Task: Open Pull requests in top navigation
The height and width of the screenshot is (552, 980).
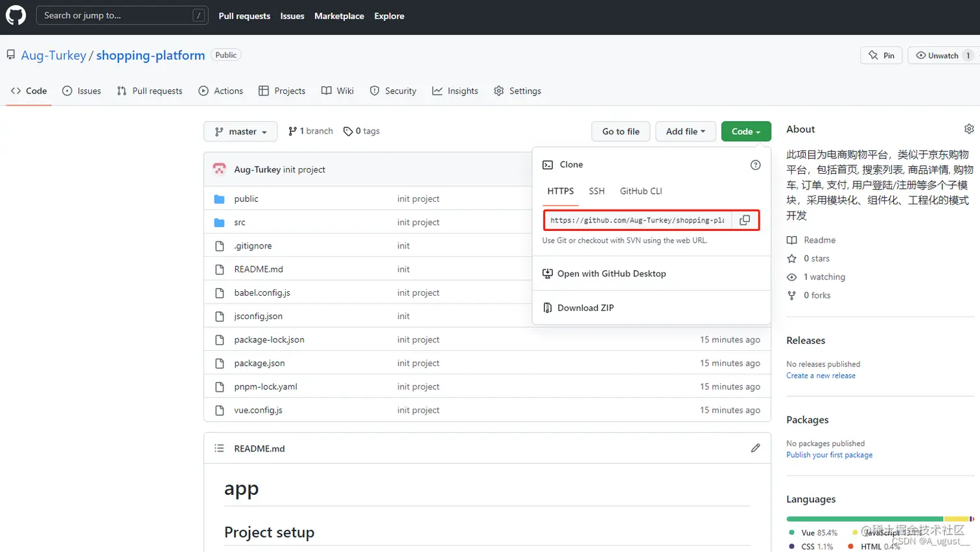Action: click(x=244, y=16)
